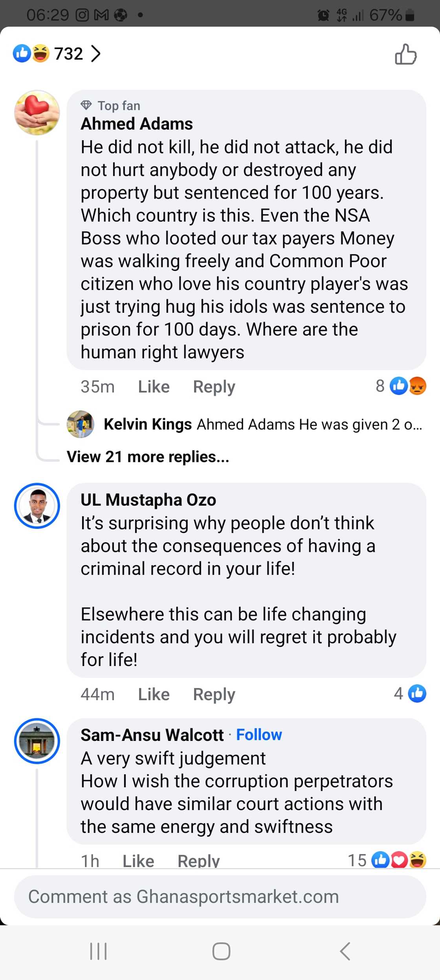Tap UL Mustapha Ozo's avatar
Viewport: 440px width, 980px height.
click(37, 506)
